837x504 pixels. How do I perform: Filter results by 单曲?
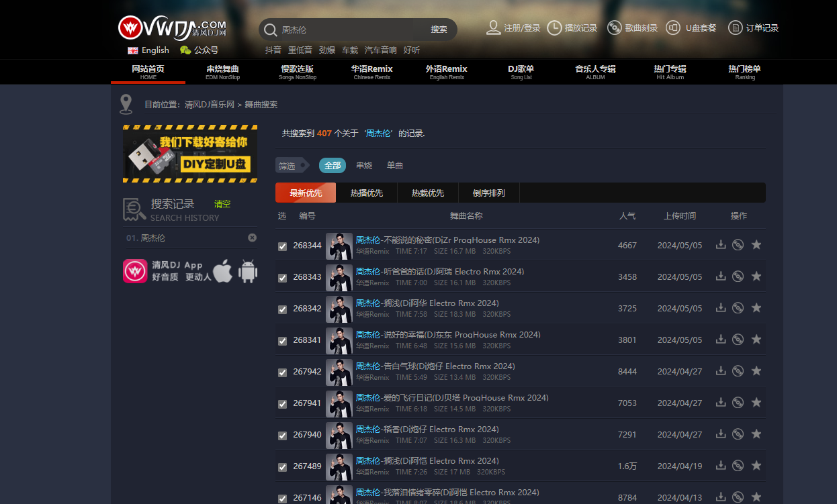point(395,165)
